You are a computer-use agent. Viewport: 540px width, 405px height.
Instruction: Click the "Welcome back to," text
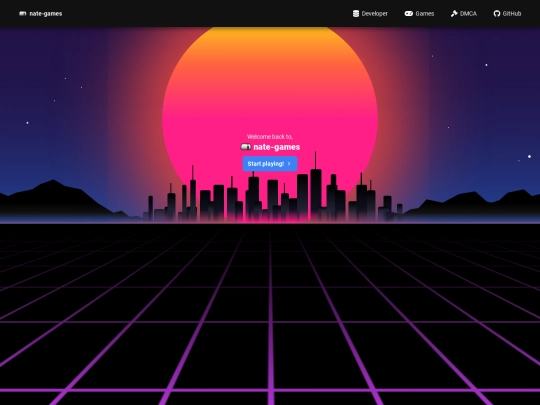click(270, 137)
